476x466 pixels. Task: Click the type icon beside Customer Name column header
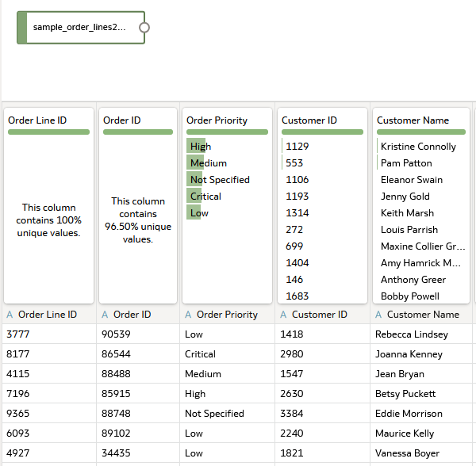tap(378, 315)
